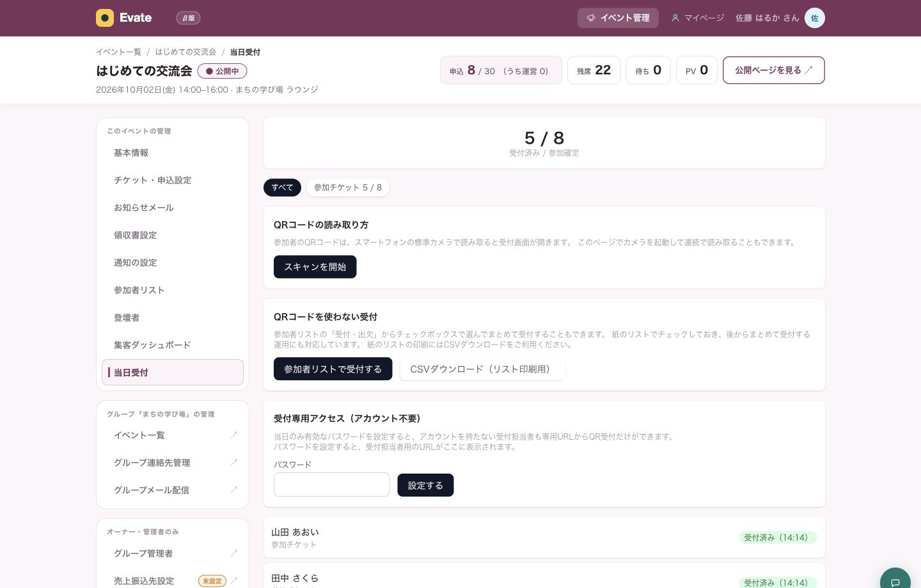Click 参加者リストで受付する button
Screen dimensions: 921x588
pos(333,369)
